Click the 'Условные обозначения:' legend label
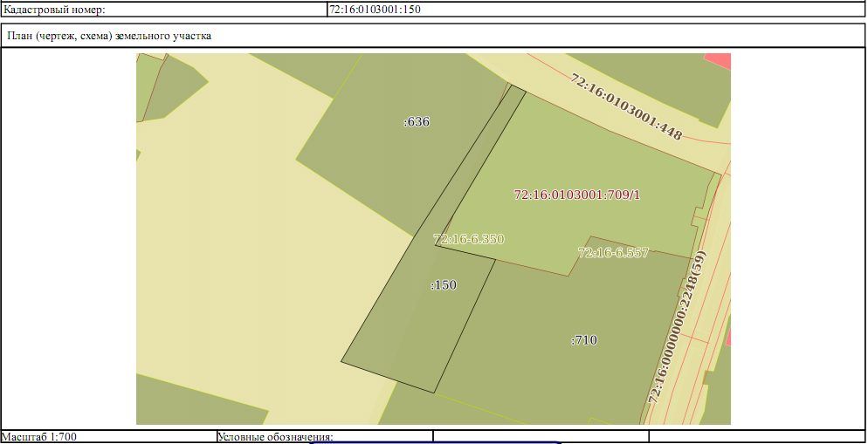Screen dimensions: 868x444 click(275, 437)
